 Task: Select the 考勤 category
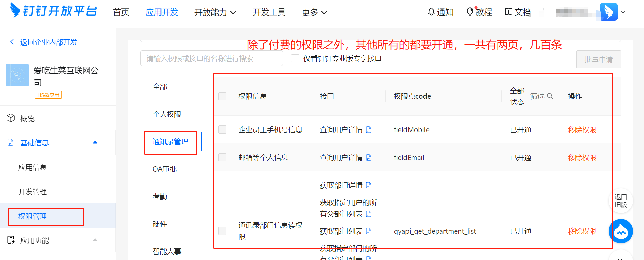click(160, 197)
